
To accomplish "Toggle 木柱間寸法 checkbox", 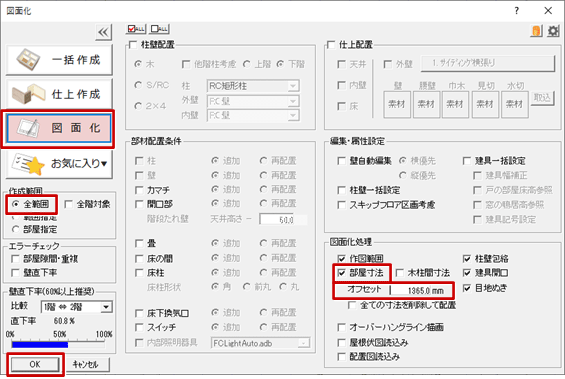I will pyautogui.click(x=400, y=273).
